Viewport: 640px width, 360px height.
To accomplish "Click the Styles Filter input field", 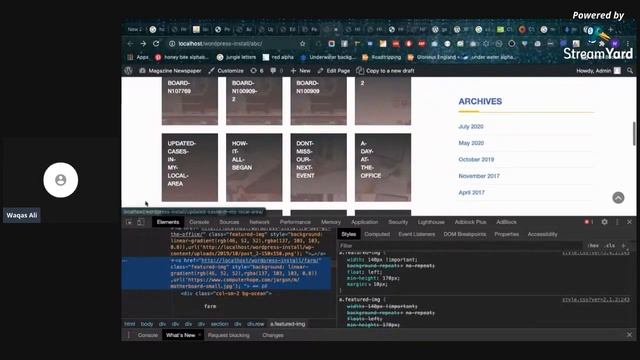I will 460,246.
